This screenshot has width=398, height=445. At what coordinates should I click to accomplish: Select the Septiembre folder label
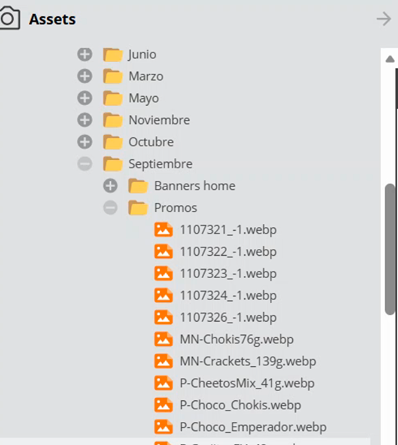161,164
